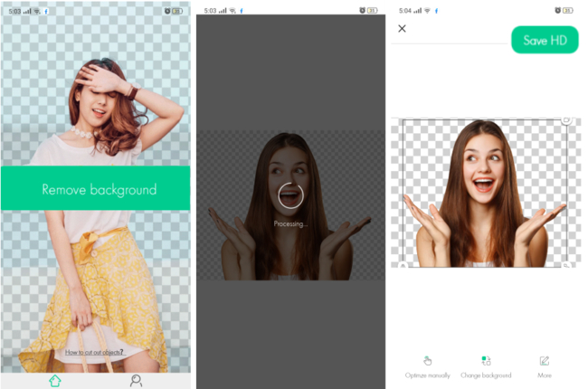This screenshot has height=389, width=588.
Task: Click the Save HD button
Action: [x=545, y=40]
